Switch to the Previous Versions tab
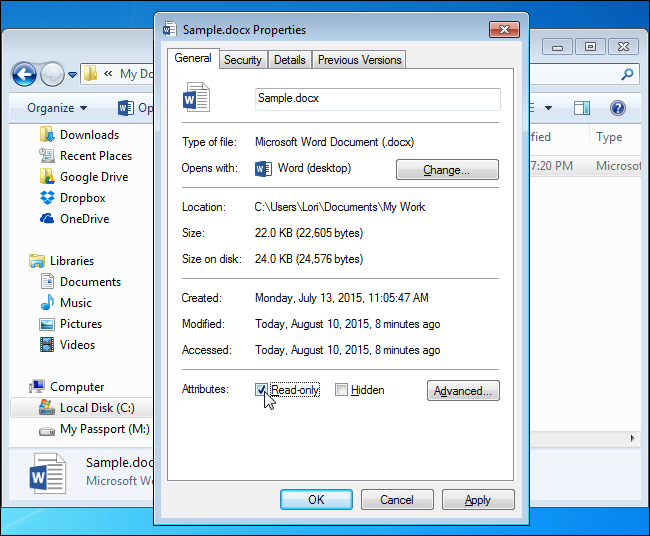This screenshot has width=650, height=536. coord(359,60)
